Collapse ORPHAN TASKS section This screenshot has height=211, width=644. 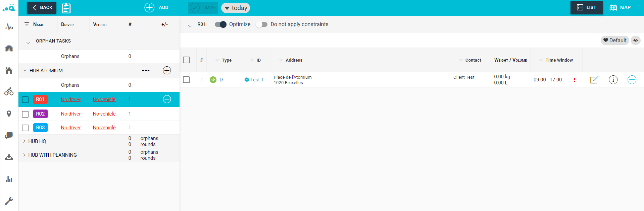[x=28, y=43]
